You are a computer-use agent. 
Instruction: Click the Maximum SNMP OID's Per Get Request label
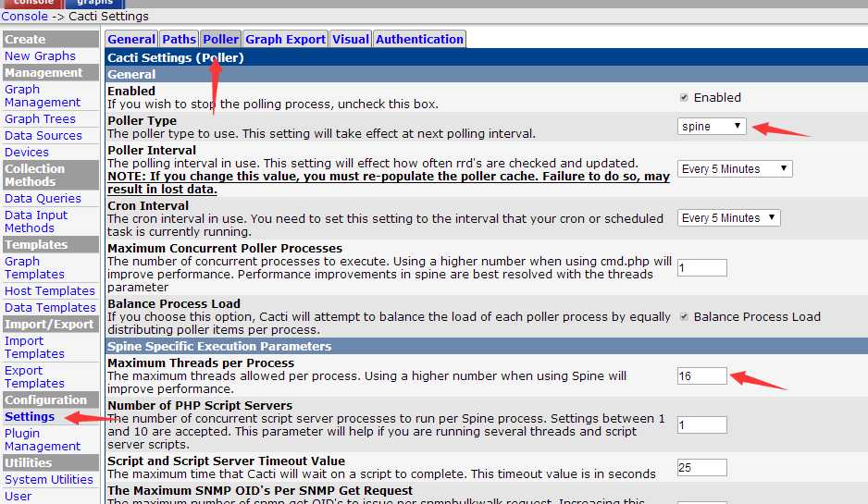260,491
